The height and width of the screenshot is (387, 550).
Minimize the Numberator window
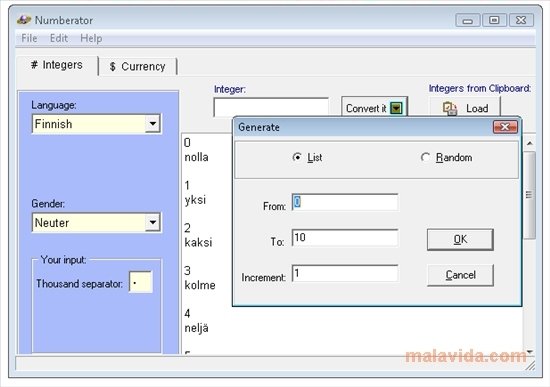(468, 20)
